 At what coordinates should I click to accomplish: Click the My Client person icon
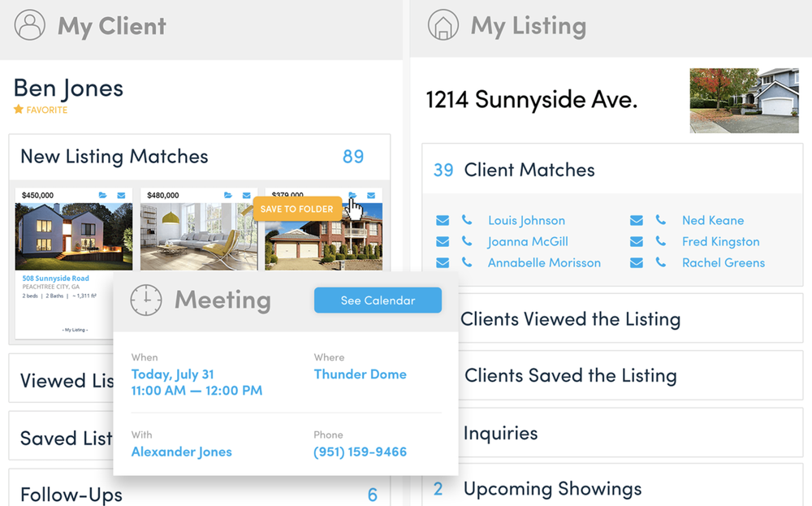(x=31, y=25)
